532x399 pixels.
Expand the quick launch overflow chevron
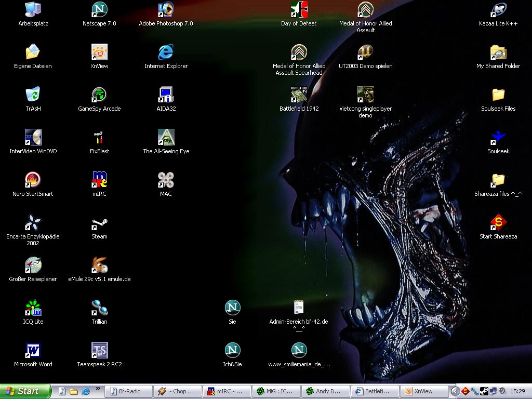tap(98, 389)
